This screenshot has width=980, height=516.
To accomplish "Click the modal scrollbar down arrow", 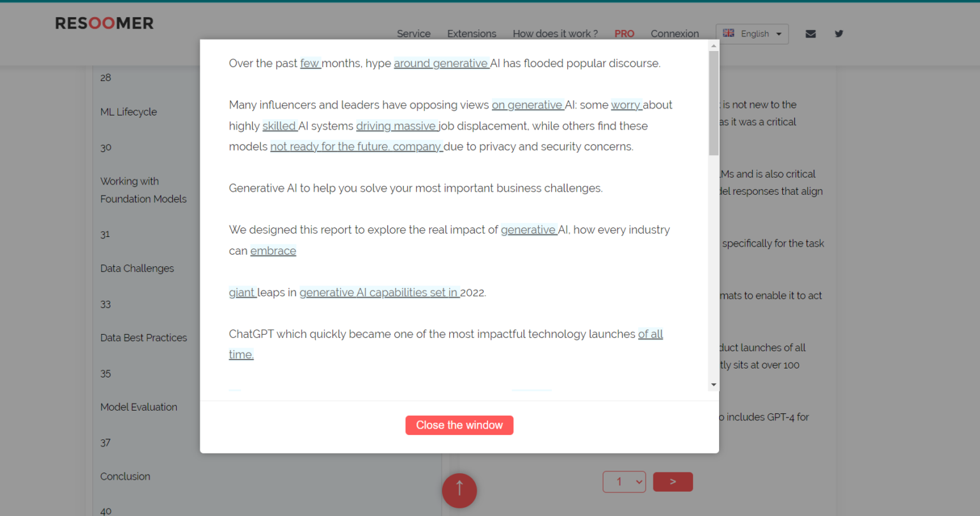I will [713, 385].
